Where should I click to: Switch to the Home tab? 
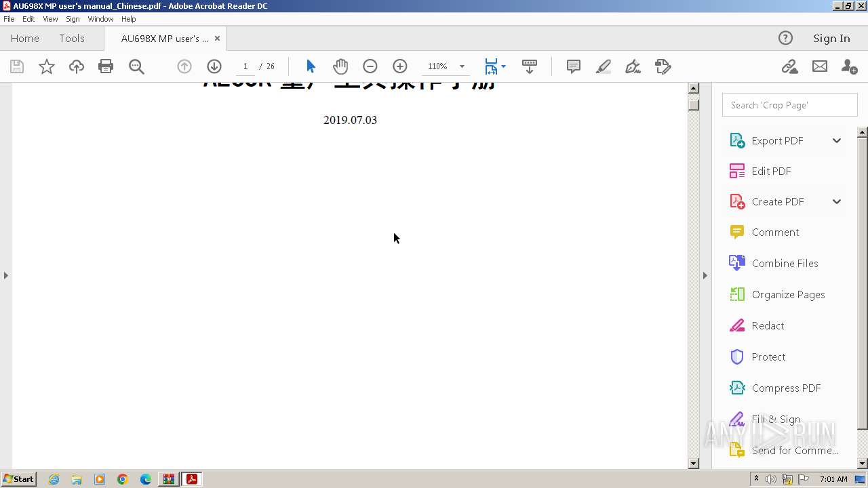(25, 39)
